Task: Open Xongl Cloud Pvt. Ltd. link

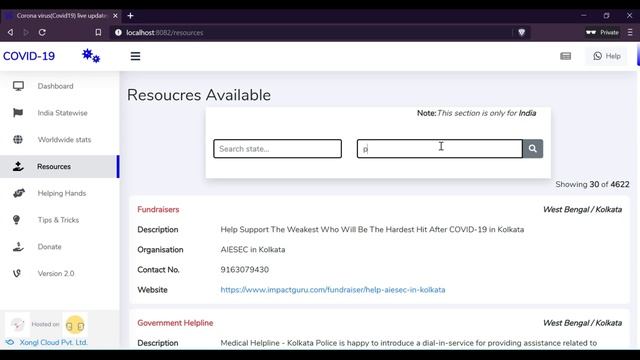Action: (x=53, y=342)
